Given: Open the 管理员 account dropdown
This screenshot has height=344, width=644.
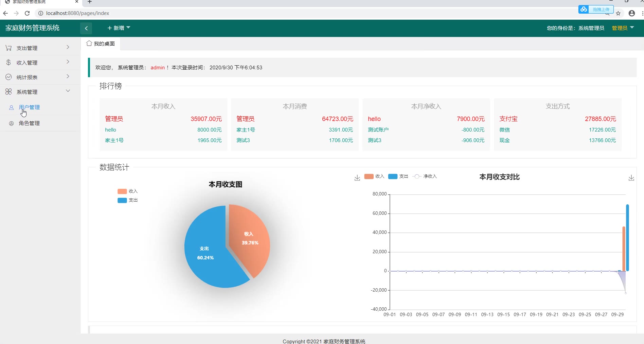Looking at the screenshot, I should 623,28.
